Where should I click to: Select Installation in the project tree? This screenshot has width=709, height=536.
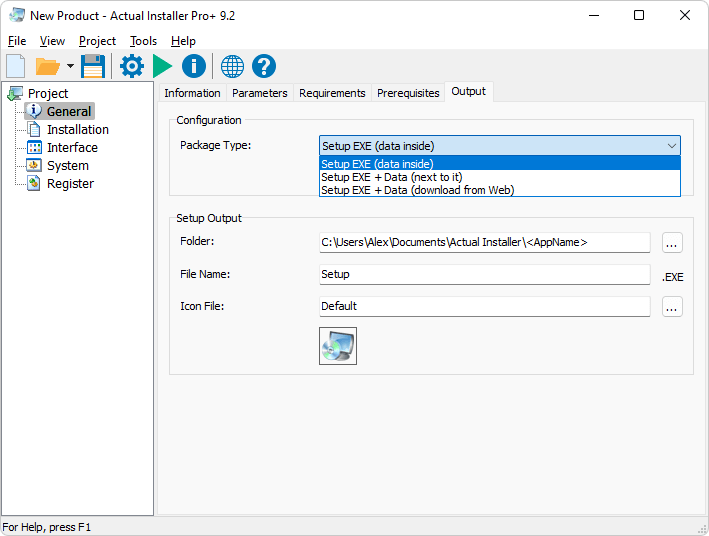(x=78, y=129)
